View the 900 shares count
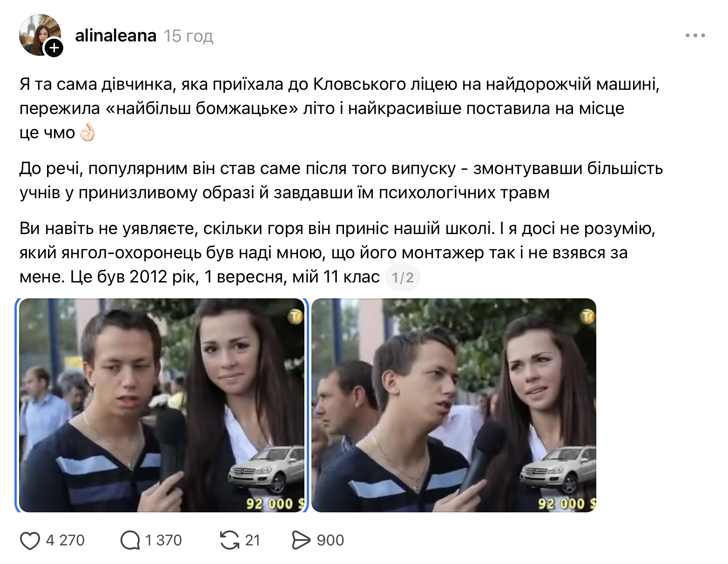 [330, 540]
